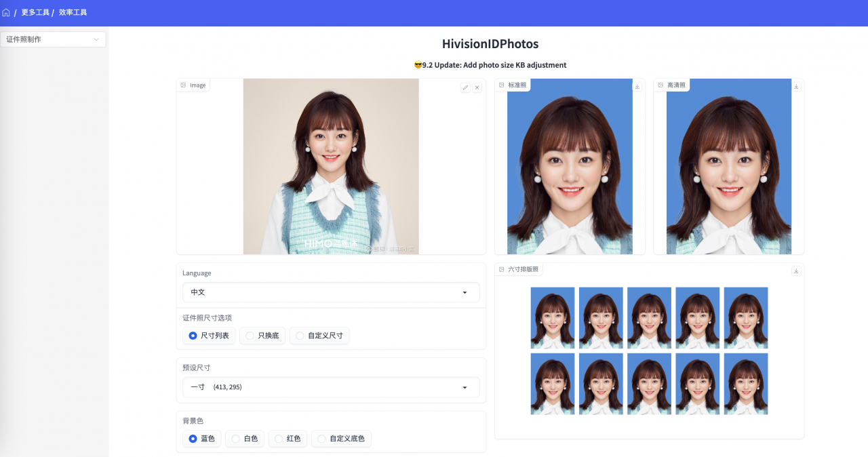
Task: Choose 蓝色 background color
Action: click(x=201, y=439)
